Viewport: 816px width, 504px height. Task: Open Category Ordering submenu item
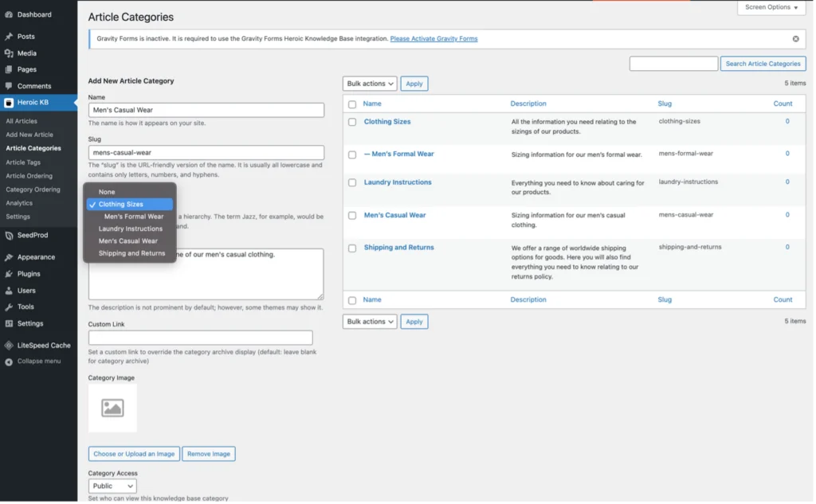click(33, 189)
